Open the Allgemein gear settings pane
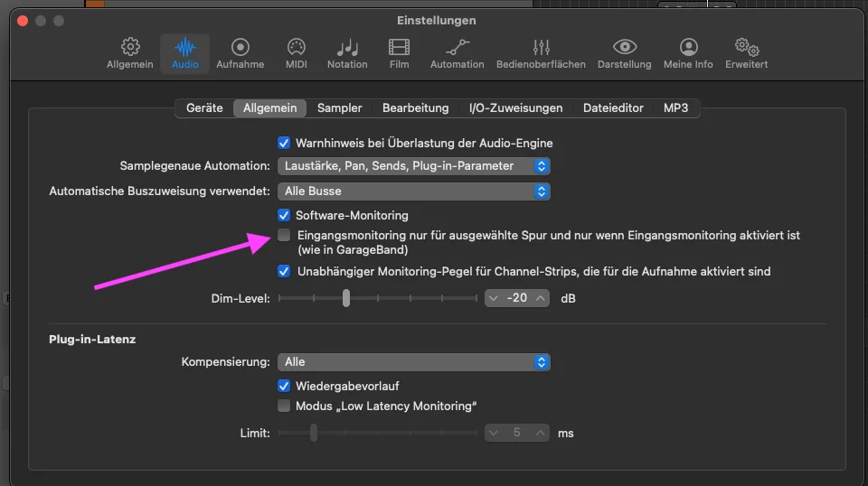This screenshot has height=486, width=868. point(130,53)
